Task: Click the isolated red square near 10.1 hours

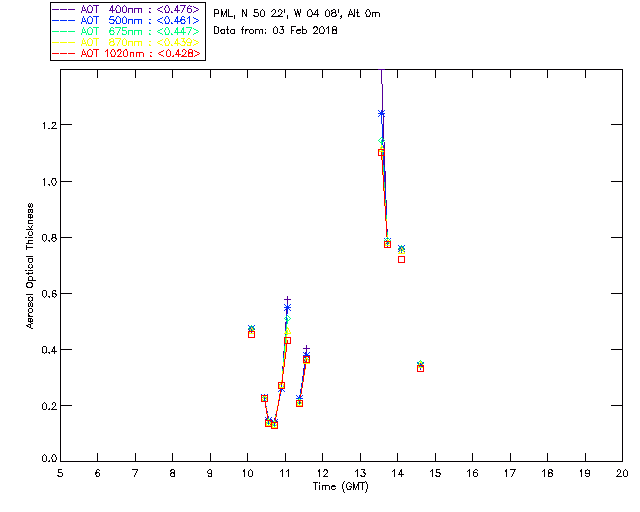Action: (x=251, y=334)
